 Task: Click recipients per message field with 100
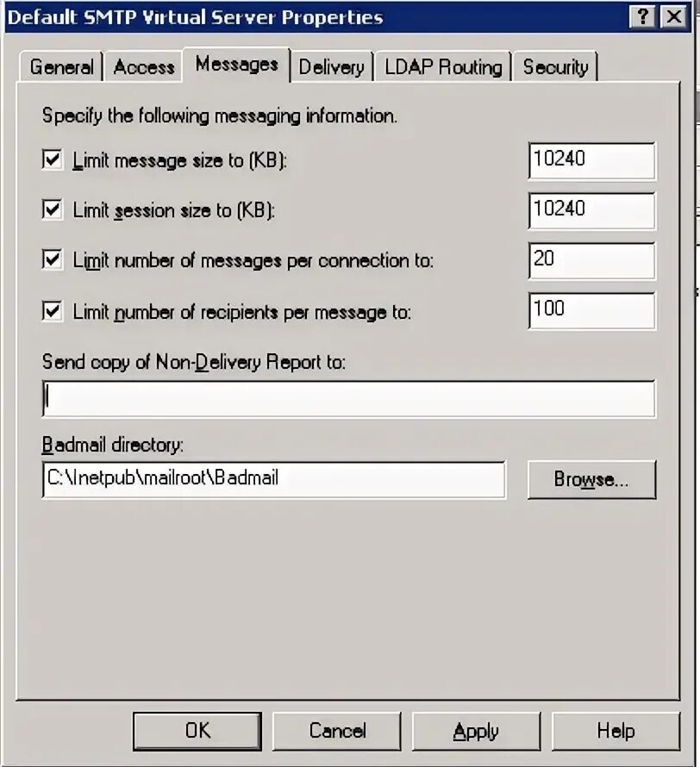pyautogui.click(x=592, y=310)
